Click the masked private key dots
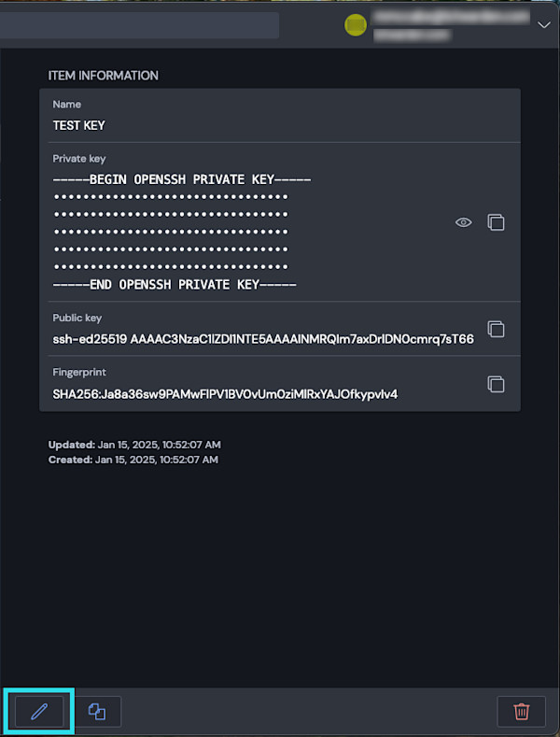Viewport: 560px width, 737px height. tap(171, 232)
